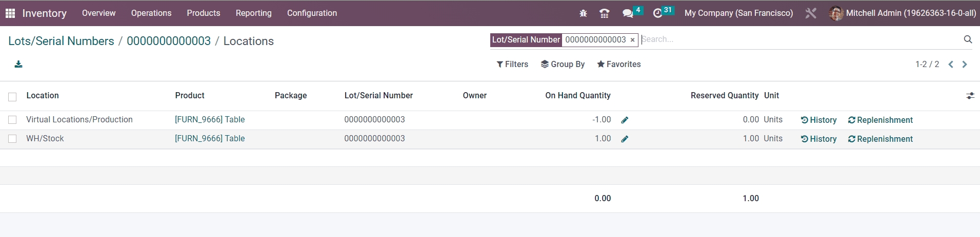Screen dimensions: 980x237
Task: Open [FURN_9666] Table link in Production row
Action: click(210, 120)
